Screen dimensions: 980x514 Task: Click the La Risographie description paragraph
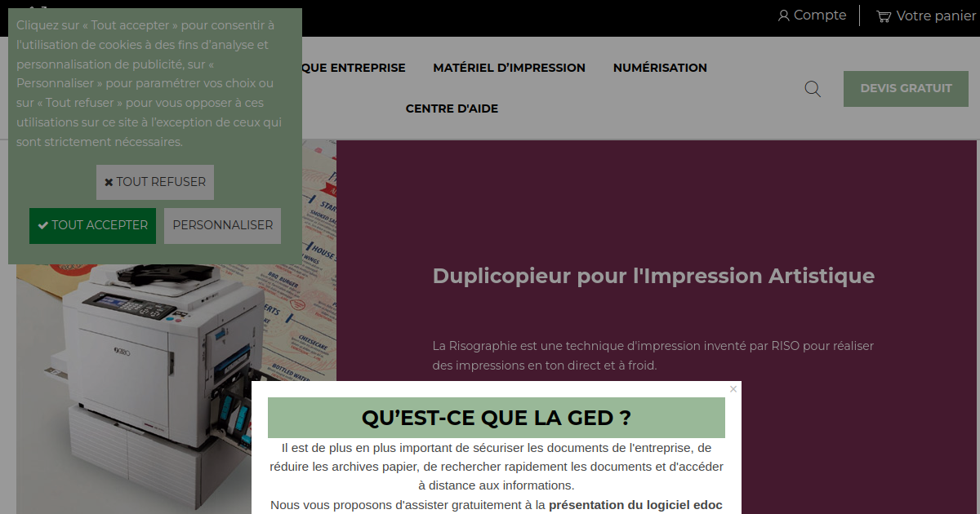click(x=653, y=356)
